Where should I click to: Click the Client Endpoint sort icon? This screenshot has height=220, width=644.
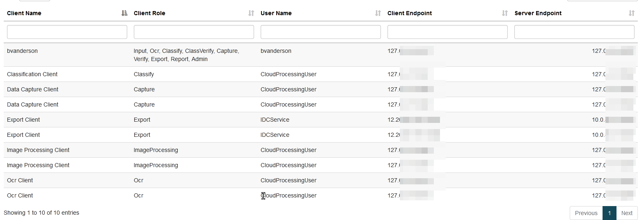505,13
